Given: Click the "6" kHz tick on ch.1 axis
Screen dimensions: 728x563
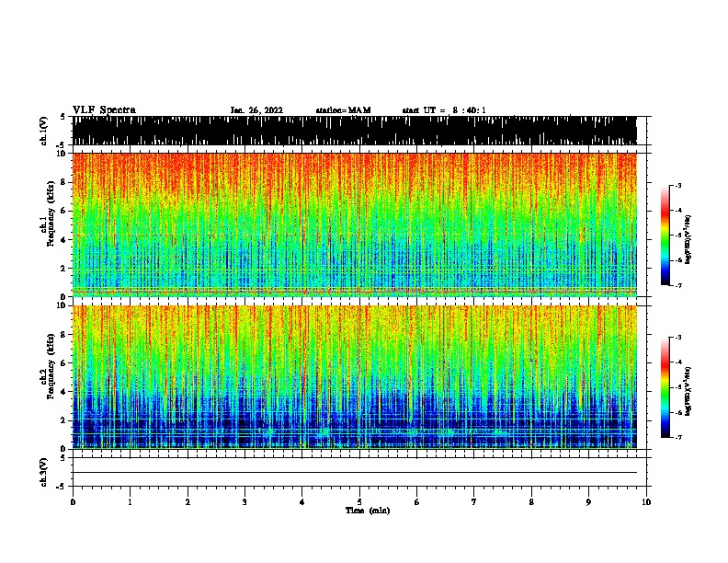Looking at the screenshot, I should [63, 211].
